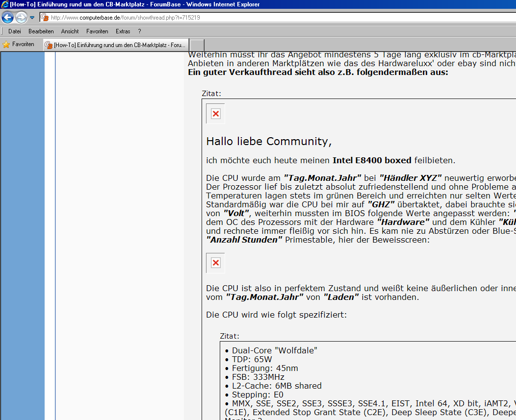This screenshot has width=516, height=420.
Task: Open the ? help menu
Action: click(139, 31)
